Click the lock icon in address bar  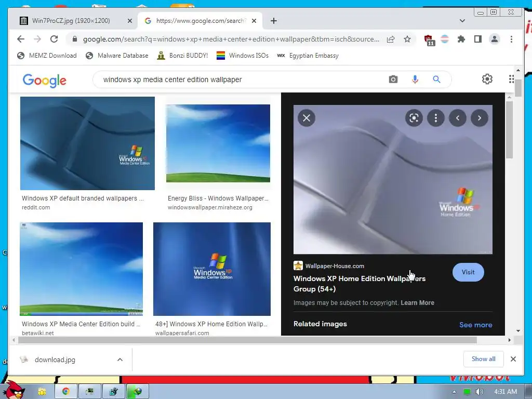pyautogui.click(x=75, y=39)
